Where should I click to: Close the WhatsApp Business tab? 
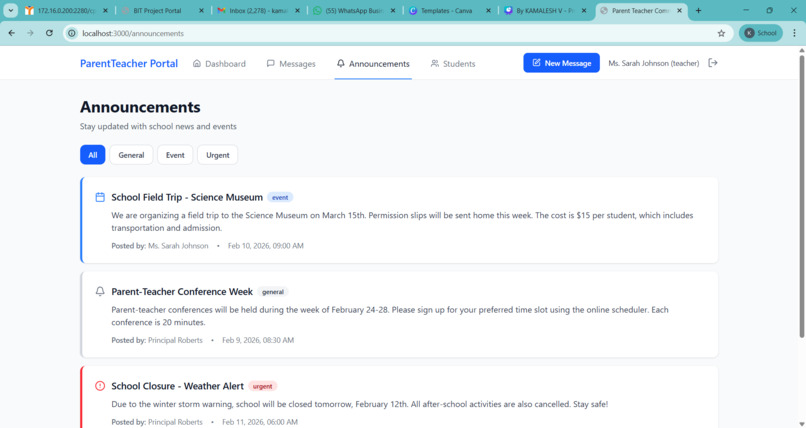(x=393, y=10)
